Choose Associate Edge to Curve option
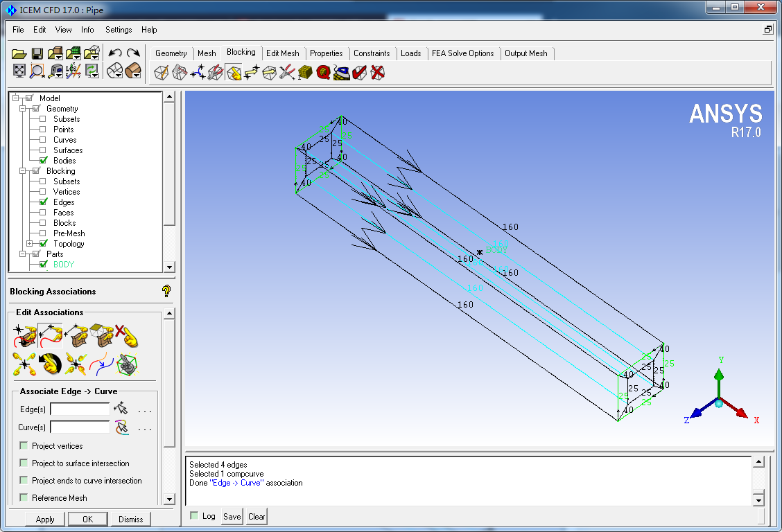 click(51, 336)
